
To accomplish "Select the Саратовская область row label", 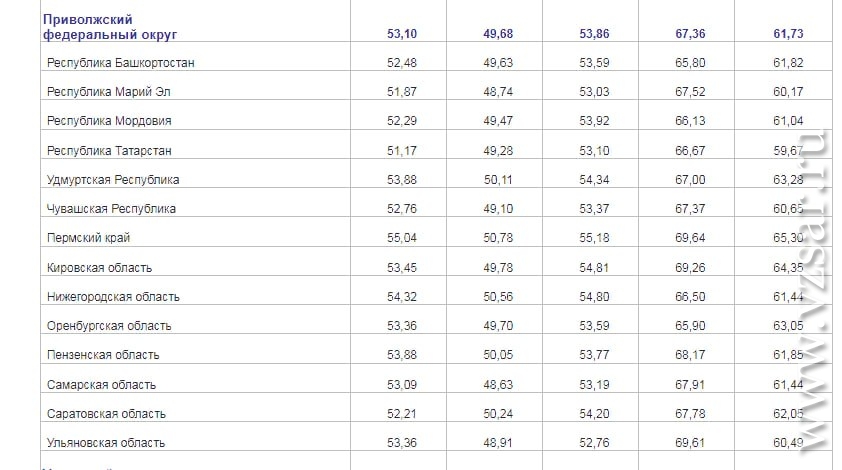I will click(106, 414).
